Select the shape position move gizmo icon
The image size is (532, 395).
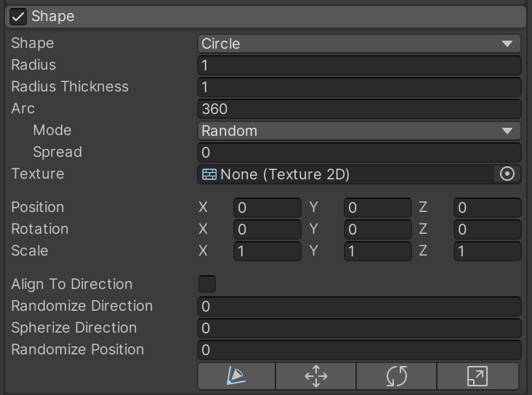click(x=316, y=376)
